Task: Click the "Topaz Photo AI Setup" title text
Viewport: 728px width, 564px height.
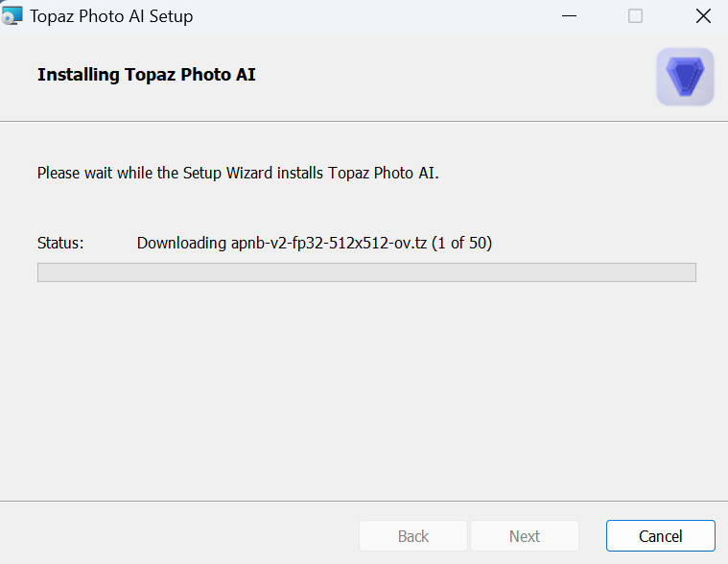Action: [111, 16]
